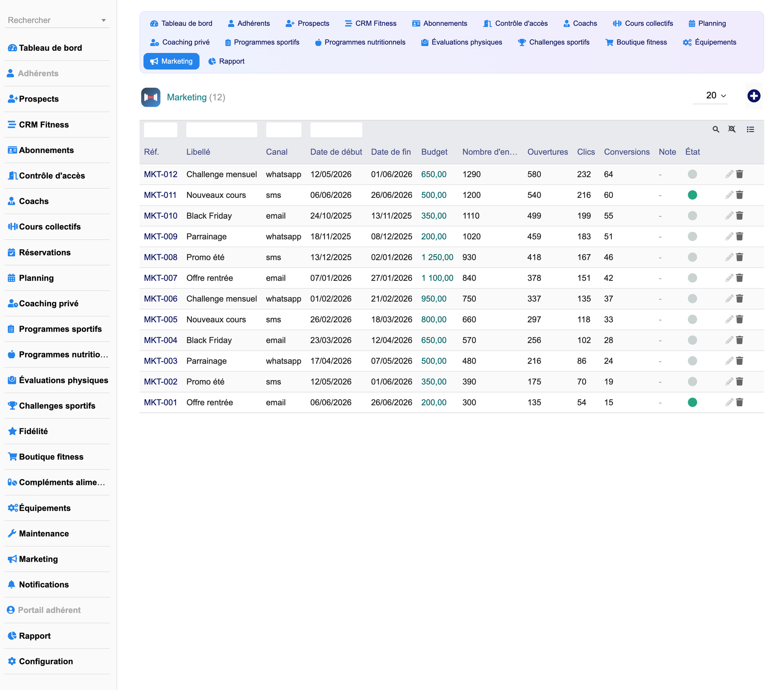This screenshot has width=784, height=690.
Task: Click the Marketing module dumbbell logo
Action: click(x=151, y=97)
